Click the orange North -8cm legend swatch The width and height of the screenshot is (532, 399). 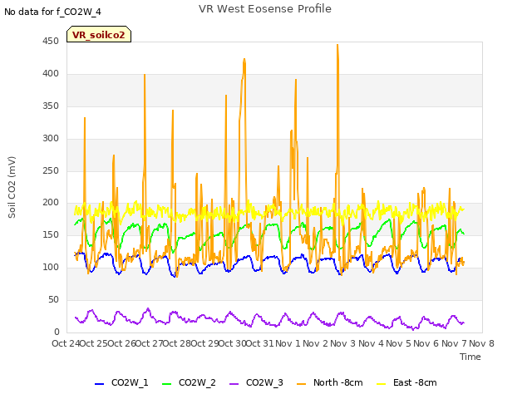tap(301, 384)
